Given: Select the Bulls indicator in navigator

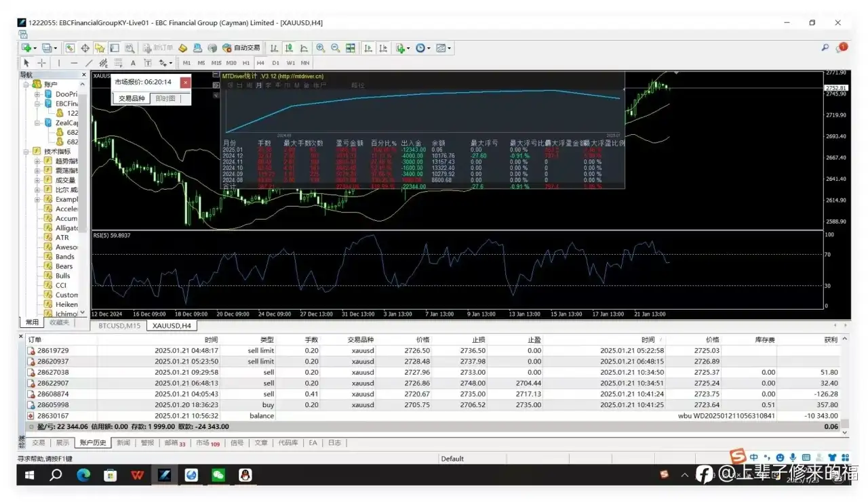Looking at the screenshot, I should coord(63,276).
